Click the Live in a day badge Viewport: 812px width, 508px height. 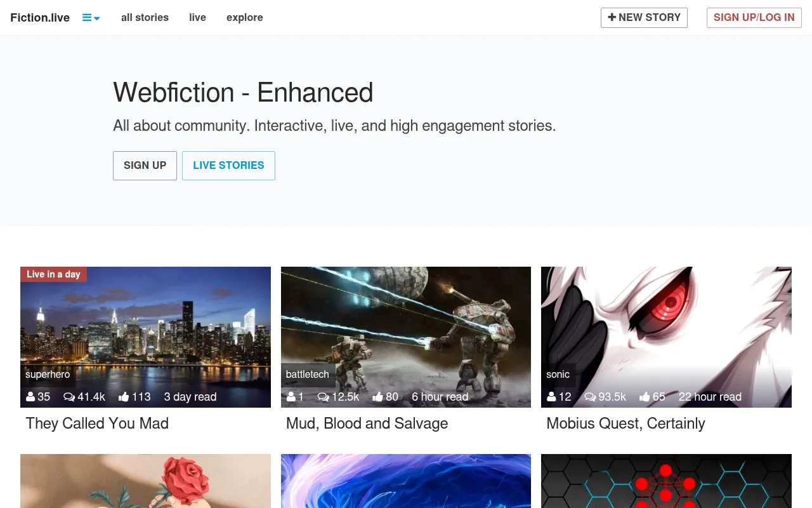(x=53, y=274)
